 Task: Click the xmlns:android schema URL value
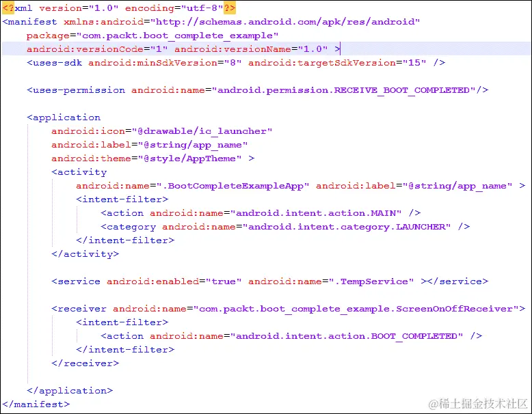[285, 22]
